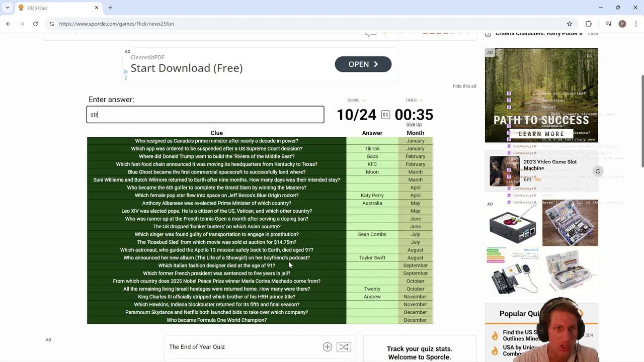Select the Italian fashion designer clue

[x=216, y=265]
